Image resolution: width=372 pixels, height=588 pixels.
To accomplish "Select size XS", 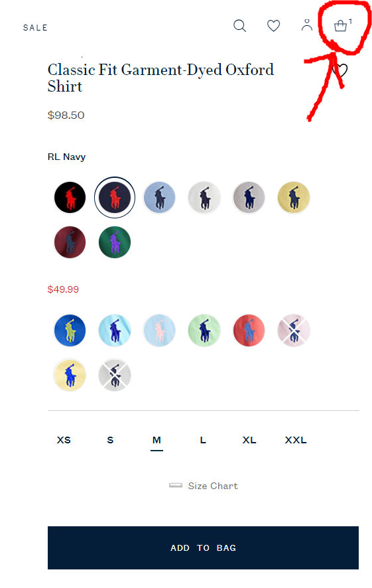I will coord(64,440).
